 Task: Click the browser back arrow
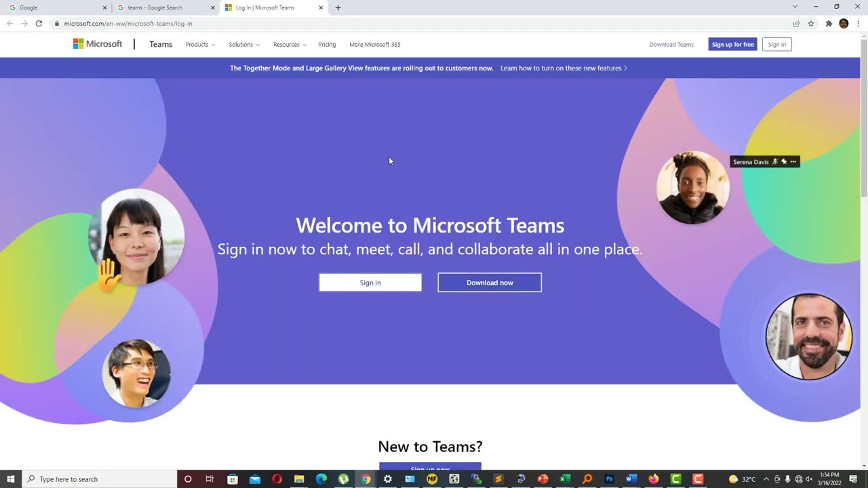9,23
